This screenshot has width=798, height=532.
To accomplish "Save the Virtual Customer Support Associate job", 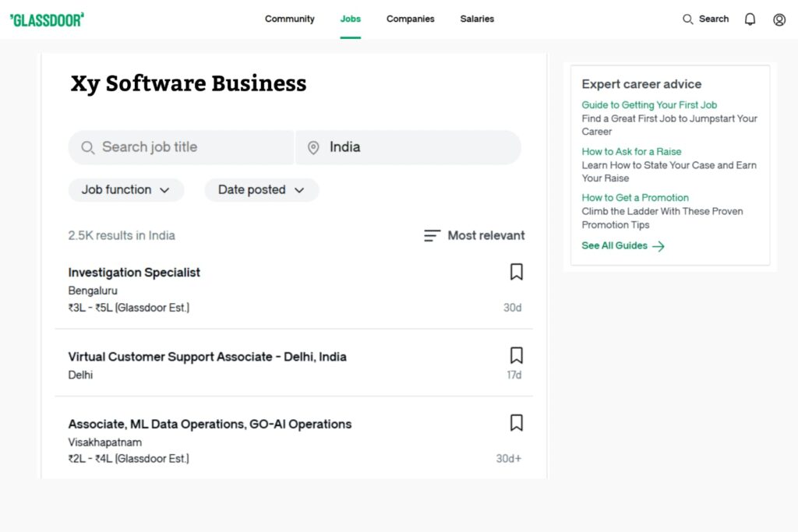I will (x=516, y=355).
